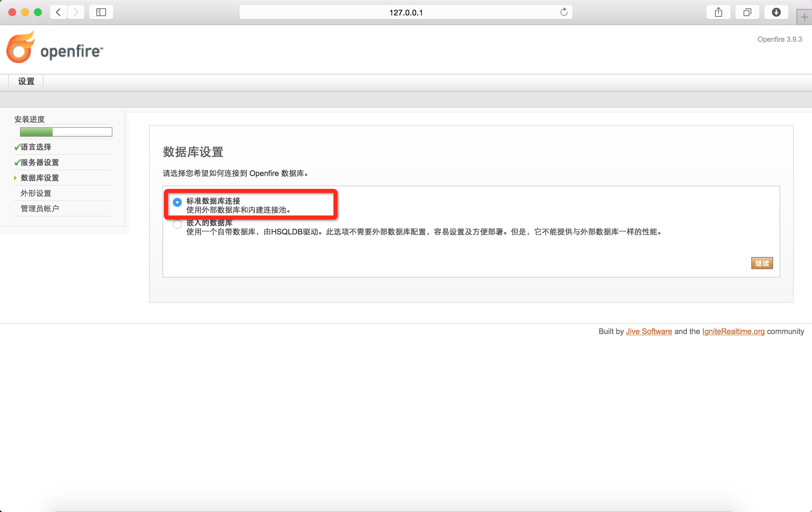Click 数据库设置 step in sidebar
This screenshot has height=512, width=812.
tap(40, 178)
